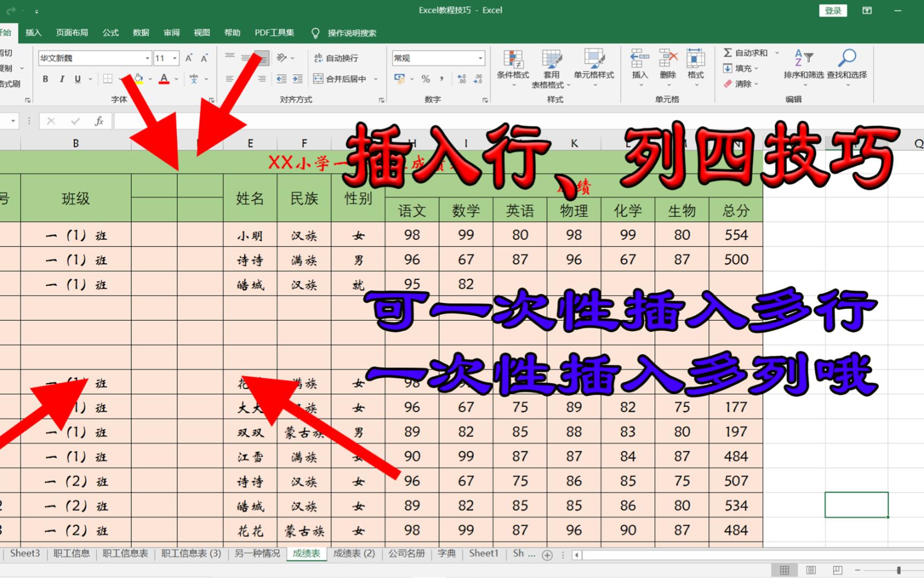Open the 页面布局 ribbon tab
924x578 pixels.
72,33
